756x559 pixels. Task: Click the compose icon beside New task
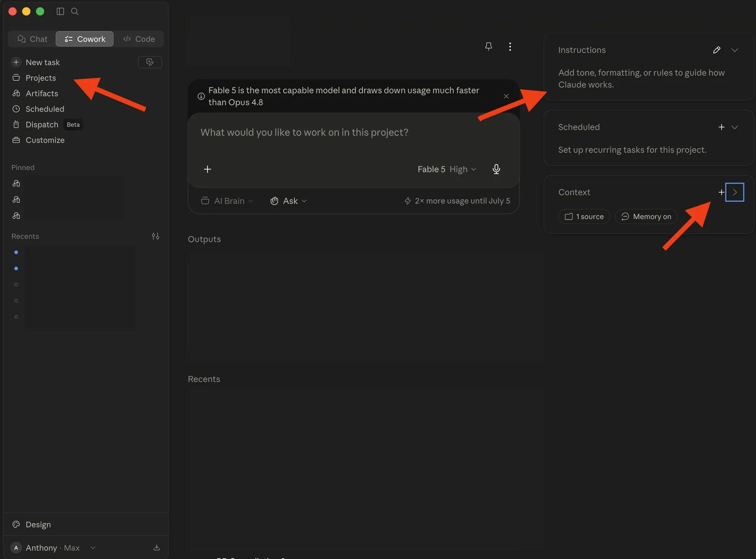150,62
